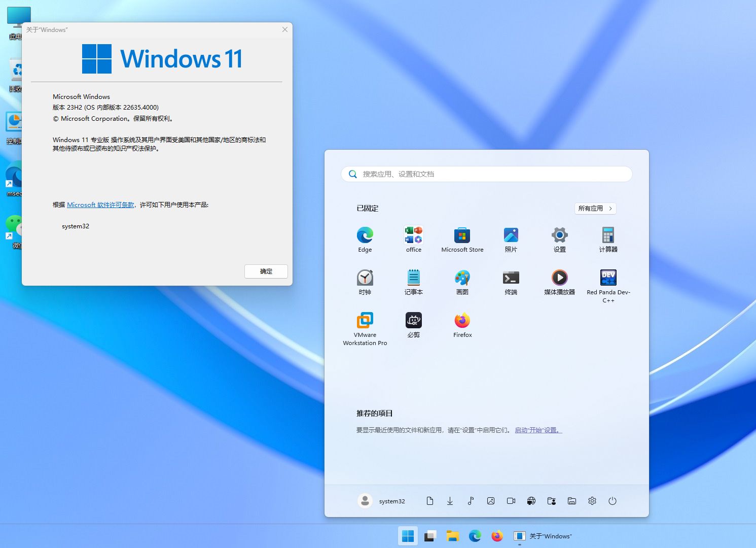Click the 确定 button in About Windows

click(266, 271)
